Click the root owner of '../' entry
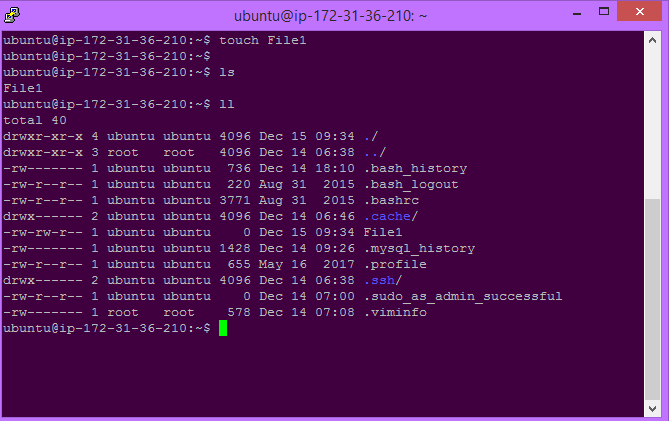669x421 pixels. tap(123, 152)
